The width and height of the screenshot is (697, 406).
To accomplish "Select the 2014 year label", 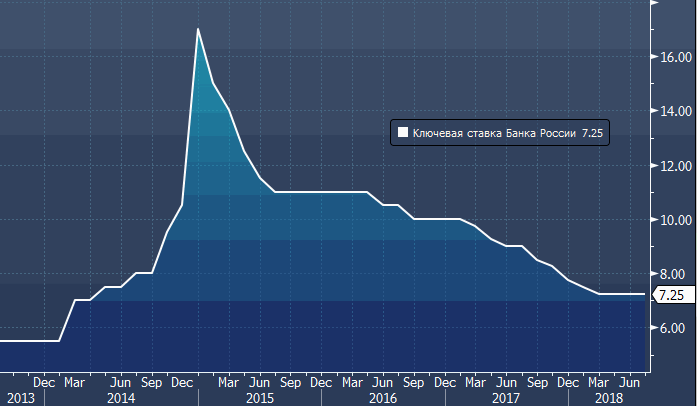I will tap(121, 398).
